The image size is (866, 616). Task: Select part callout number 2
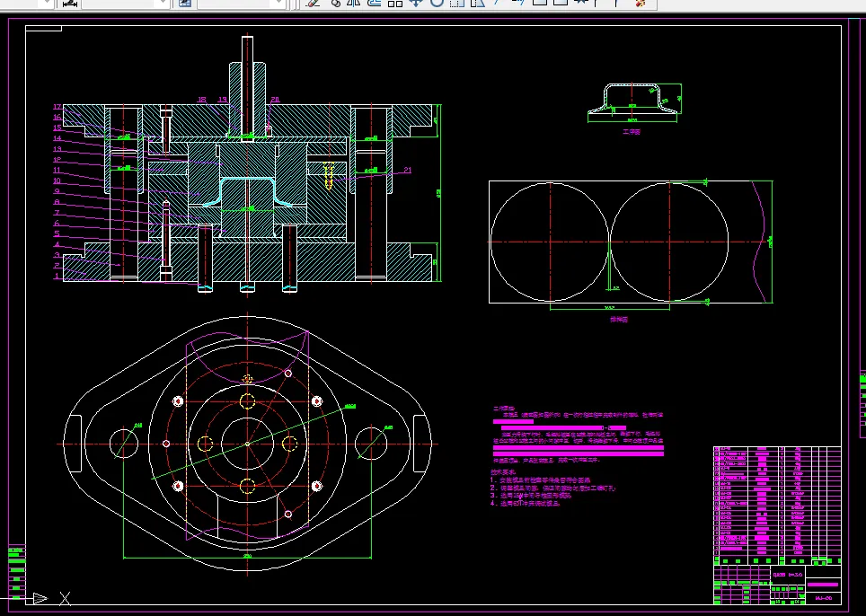point(57,266)
